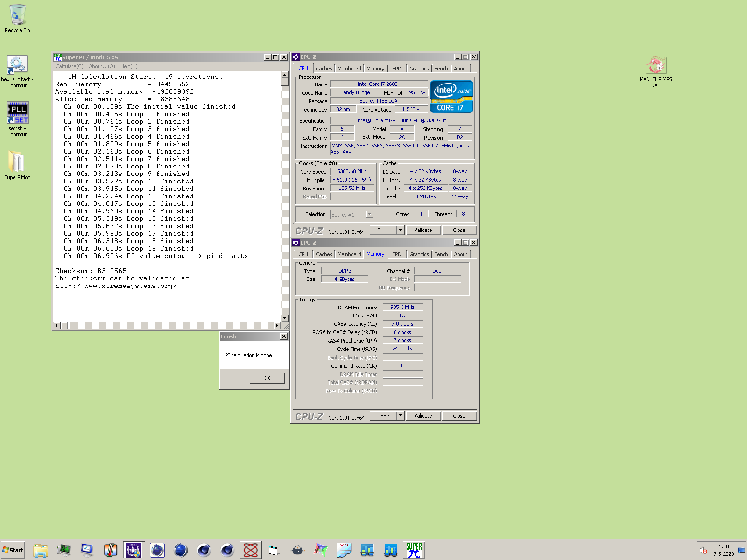747x560 pixels.
Task: Click the 'x 51.0 ( 16 - 59 )' multiplier value
Action: (352, 180)
